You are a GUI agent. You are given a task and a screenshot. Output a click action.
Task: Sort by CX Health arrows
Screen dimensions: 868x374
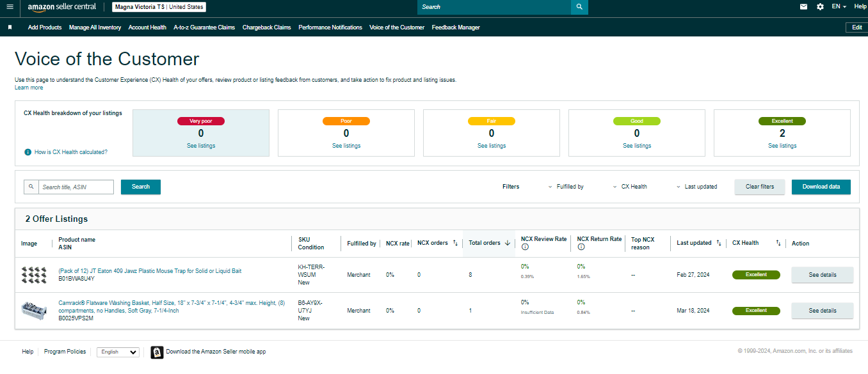point(778,243)
